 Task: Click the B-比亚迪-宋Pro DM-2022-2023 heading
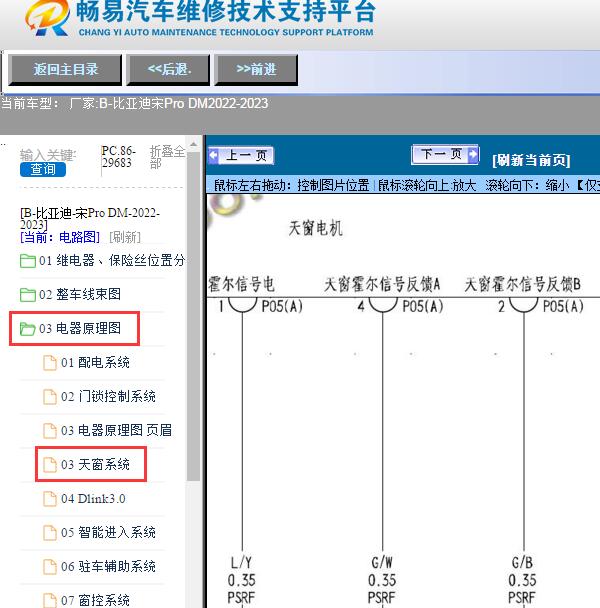click(x=90, y=219)
